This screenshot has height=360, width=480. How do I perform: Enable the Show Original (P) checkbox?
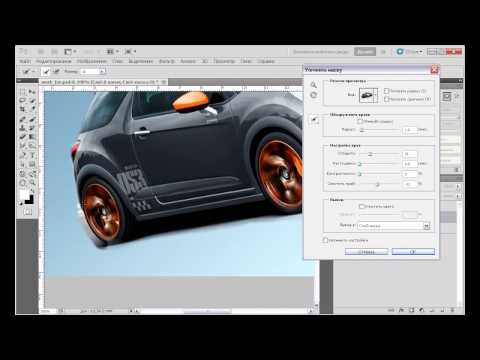pyautogui.click(x=386, y=99)
